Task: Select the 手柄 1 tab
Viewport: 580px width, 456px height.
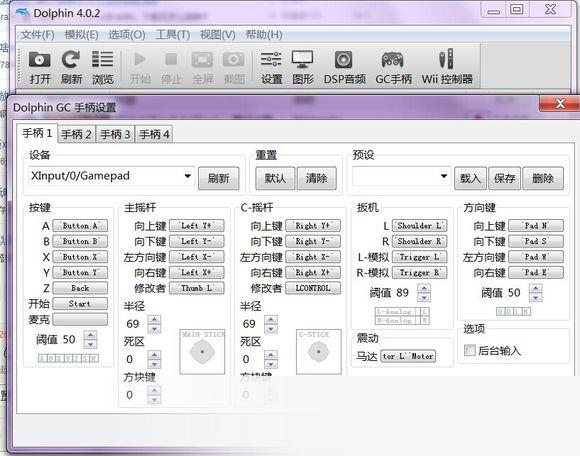Action: [37, 133]
